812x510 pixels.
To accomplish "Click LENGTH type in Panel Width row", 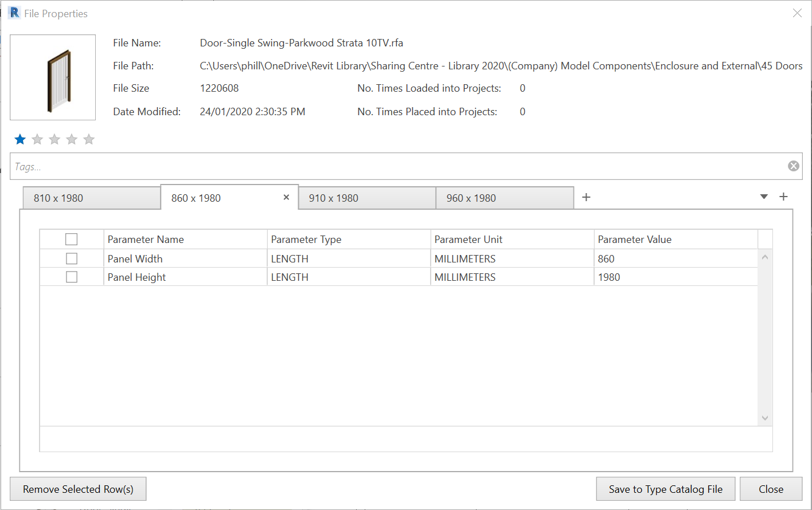I will [349, 258].
